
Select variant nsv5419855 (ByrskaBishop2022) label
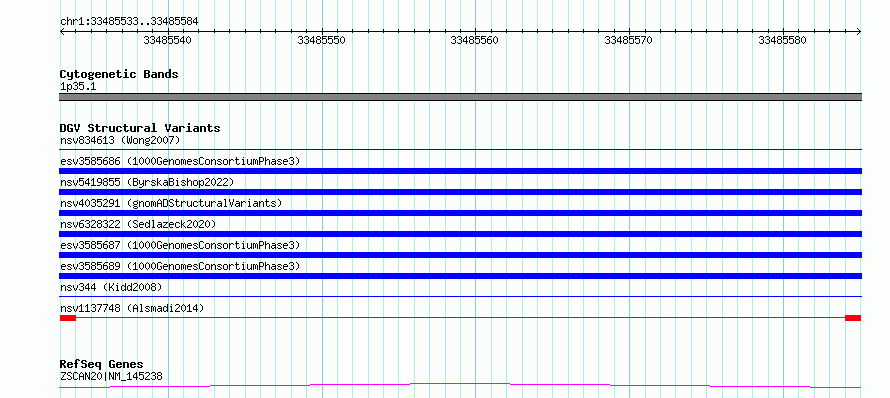[147, 182]
